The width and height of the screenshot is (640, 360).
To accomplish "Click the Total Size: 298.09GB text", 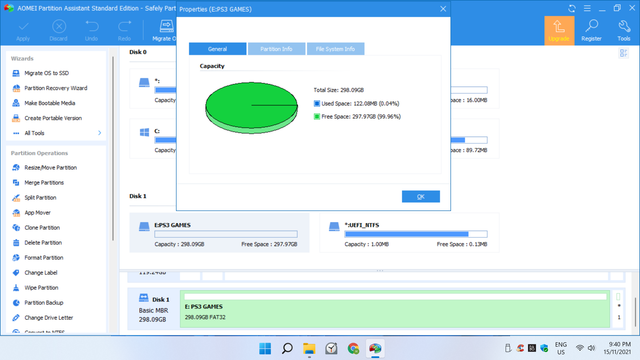I will pyautogui.click(x=338, y=90).
